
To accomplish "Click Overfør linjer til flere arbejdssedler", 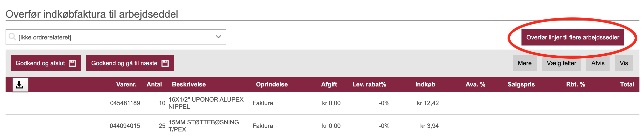I will (573, 37).
